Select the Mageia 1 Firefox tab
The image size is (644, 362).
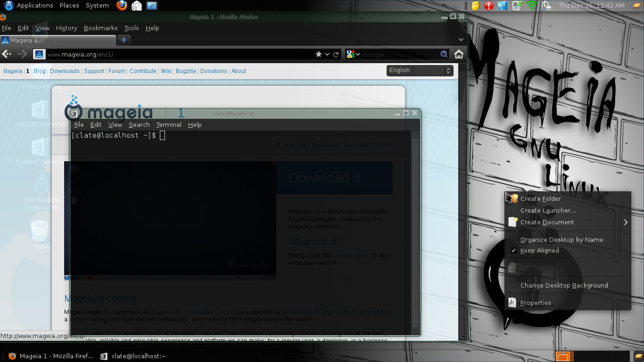[58, 41]
